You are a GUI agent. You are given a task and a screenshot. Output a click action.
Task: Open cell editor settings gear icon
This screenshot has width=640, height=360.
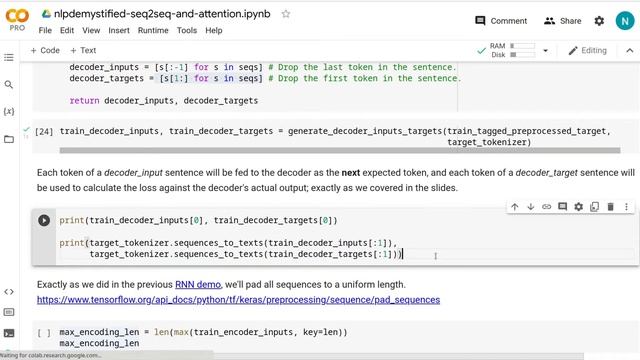[578, 207]
